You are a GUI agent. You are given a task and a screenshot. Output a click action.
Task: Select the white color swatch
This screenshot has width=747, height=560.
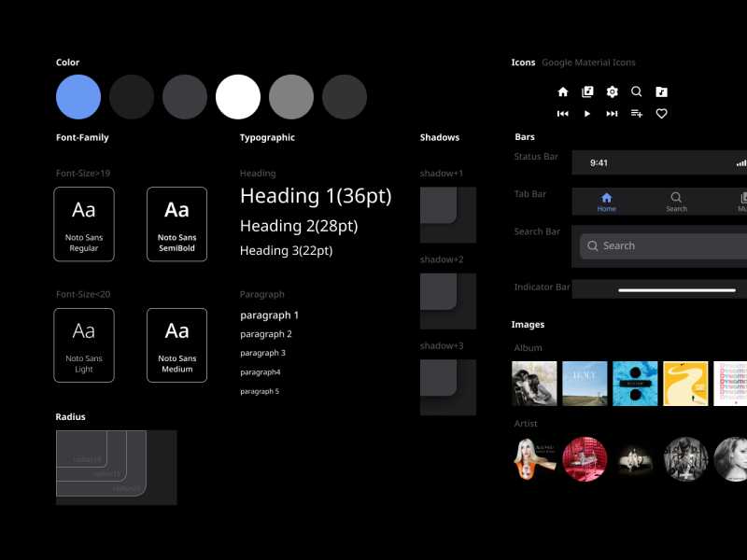(238, 96)
